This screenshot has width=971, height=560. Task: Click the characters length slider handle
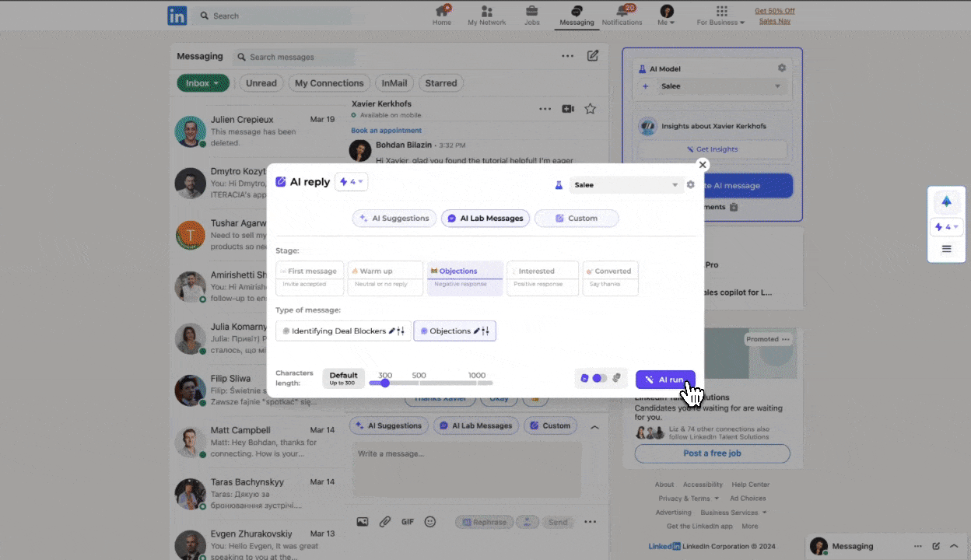tap(384, 382)
